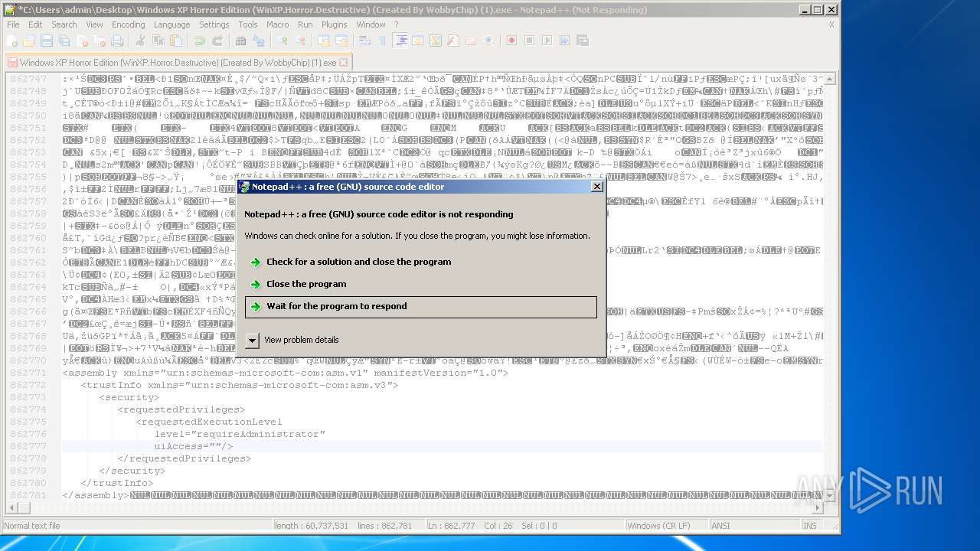The width and height of the screenshot is (980, 551).
Task: Click the Save Recorded Macro icon
Action: [583, 41]
